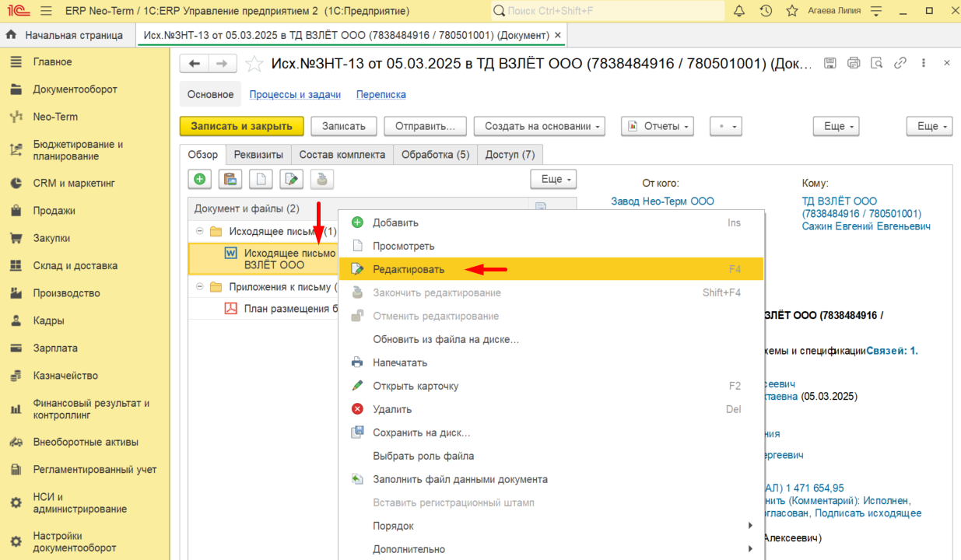Viewport: 961px width, 560px height.
Task: Switch to the Обработка (5) tab
Action: pyautogui.click(x=435, y=154)
